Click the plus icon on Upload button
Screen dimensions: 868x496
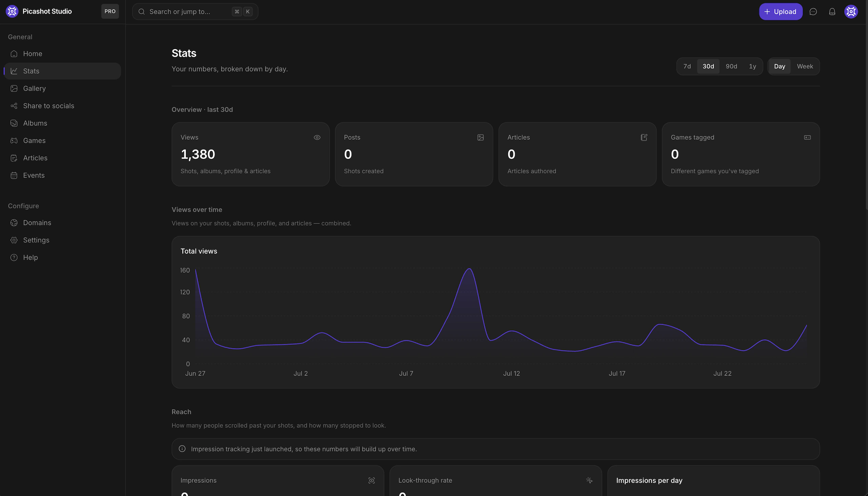point(767,12)
